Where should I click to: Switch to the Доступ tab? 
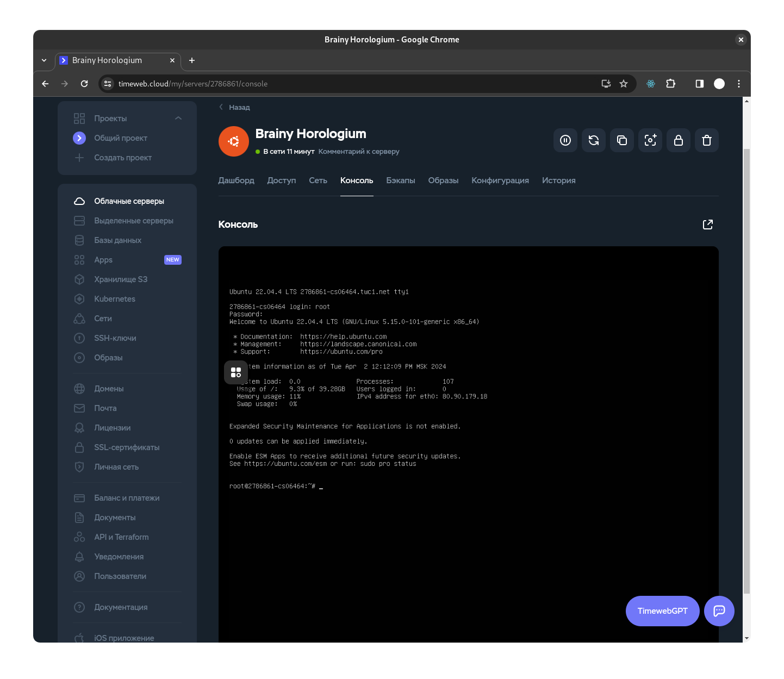point(282,180)
